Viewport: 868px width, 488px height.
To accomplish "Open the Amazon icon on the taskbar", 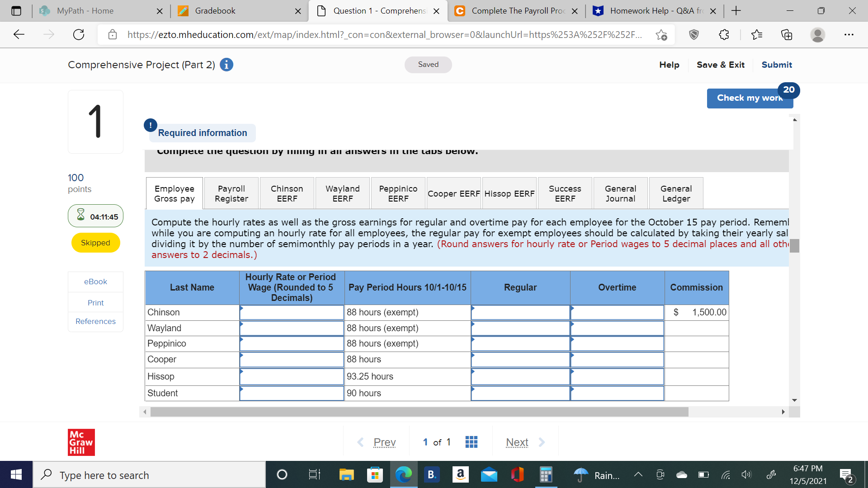I will point(461,474).
